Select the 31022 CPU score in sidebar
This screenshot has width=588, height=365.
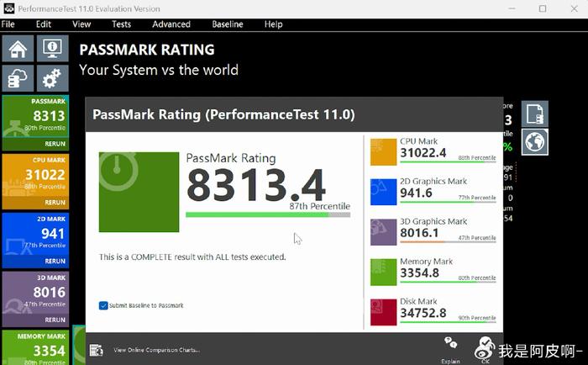click(x=45, y=175)
